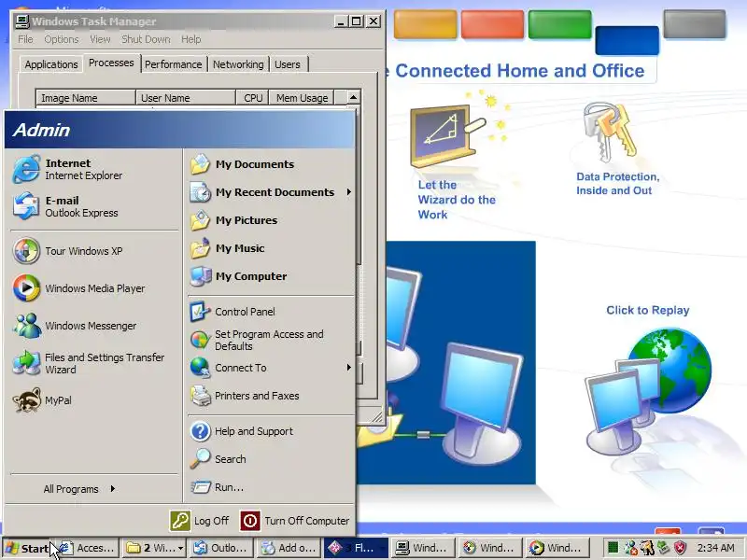Open Printers and Faxes icon
The image size is (747, 560).
pos(200,396)
